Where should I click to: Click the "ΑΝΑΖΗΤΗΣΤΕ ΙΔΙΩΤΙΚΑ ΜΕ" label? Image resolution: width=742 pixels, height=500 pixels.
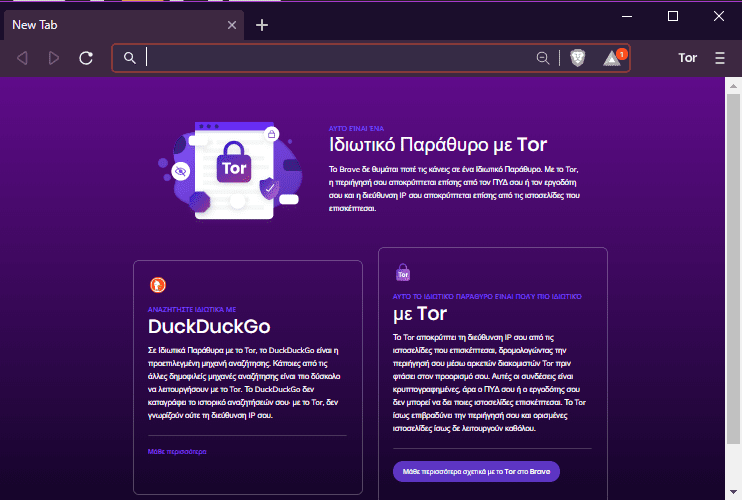point(192,309)
